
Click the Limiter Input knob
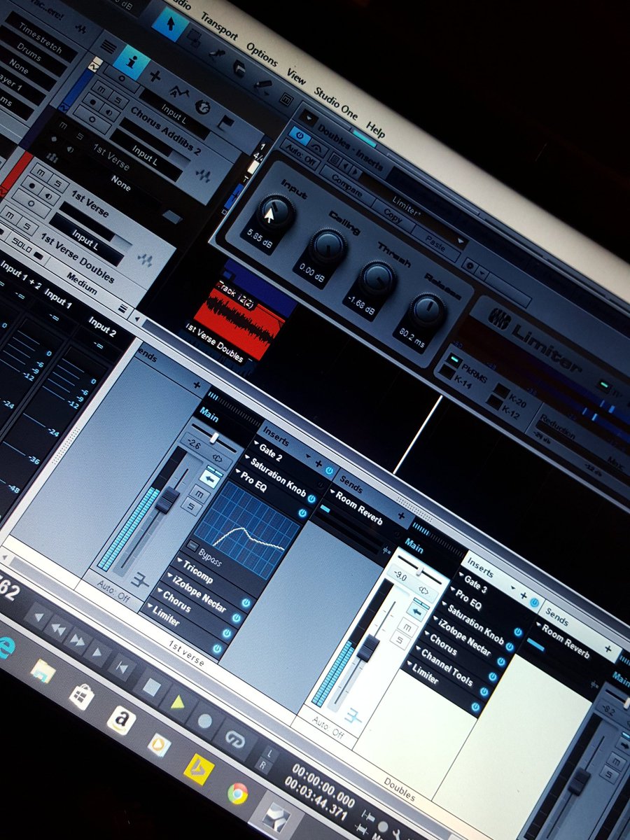click(275, 211)
